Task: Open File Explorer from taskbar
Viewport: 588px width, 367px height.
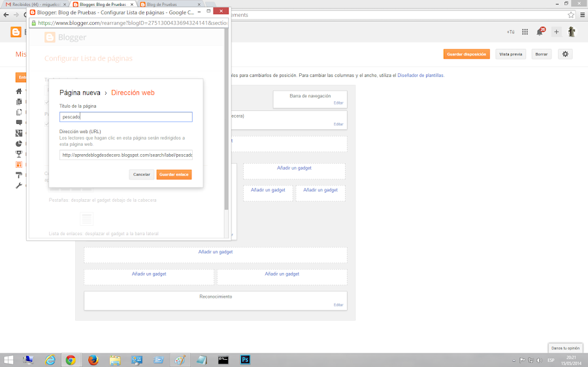Action: [115, 360]
